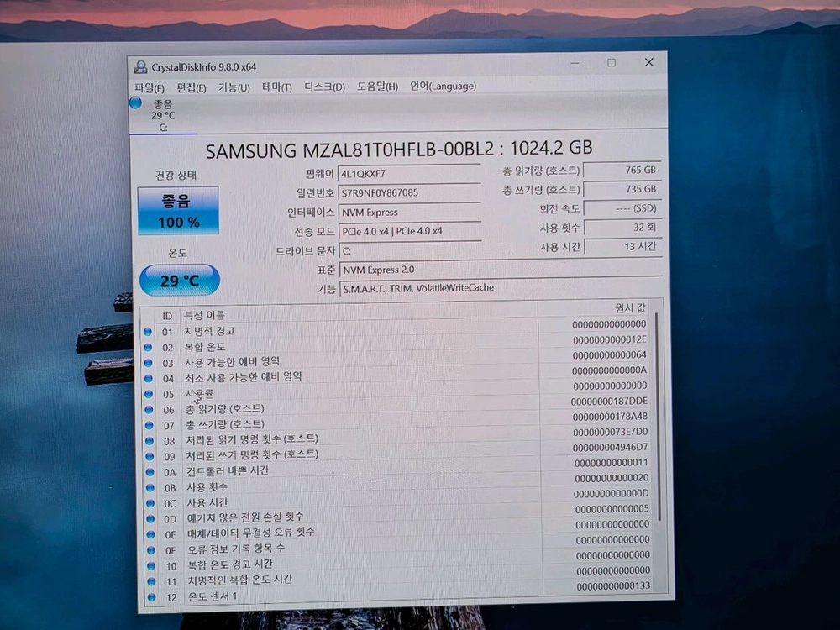840x630 pixels.
Task: Click raw value 0000000178A48
Action: click(x=610, y=417)
